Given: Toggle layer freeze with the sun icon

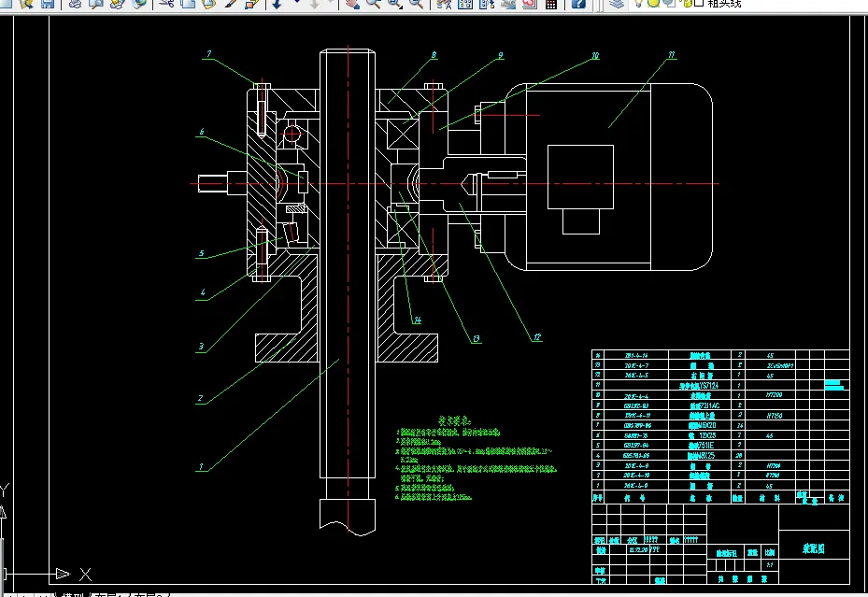Looking at the screenshot, I should [653, 3].
